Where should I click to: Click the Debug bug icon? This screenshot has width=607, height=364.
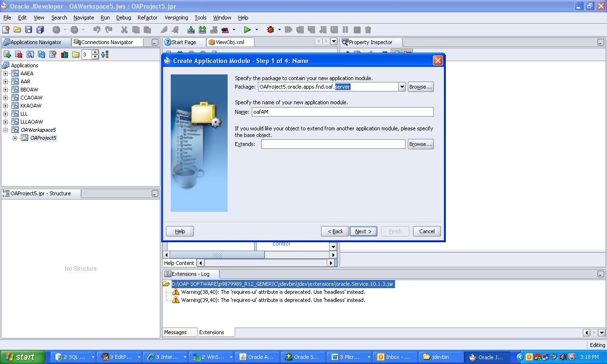click(x=270, y=29)
